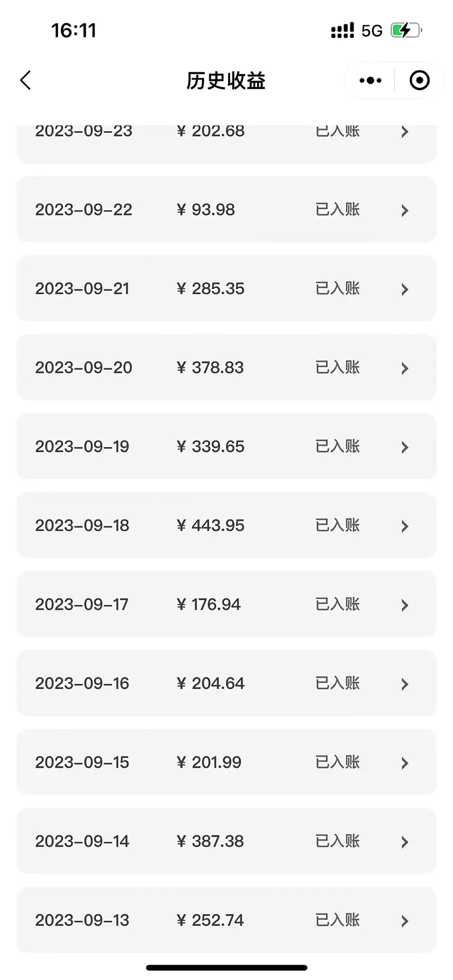This screenshot has width=453, height=980.
Task: Tap the home indicator bar
Action: [226, 967]
